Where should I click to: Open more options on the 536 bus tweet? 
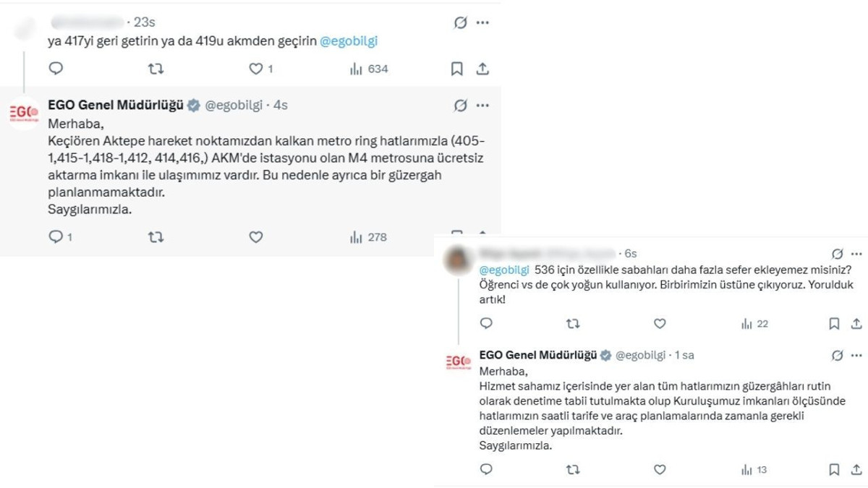856,254
